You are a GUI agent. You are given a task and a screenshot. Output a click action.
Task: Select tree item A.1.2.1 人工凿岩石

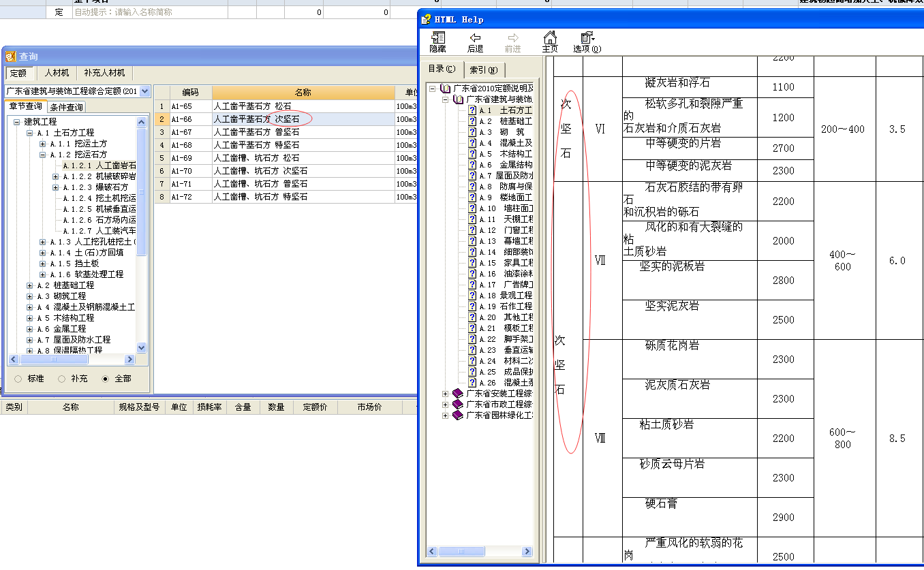click(99, 165)
